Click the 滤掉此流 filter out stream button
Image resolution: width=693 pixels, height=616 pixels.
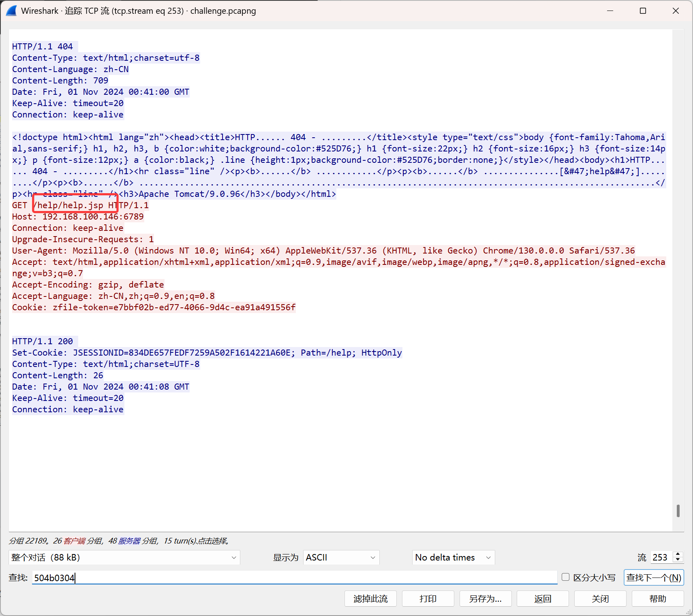370,599
